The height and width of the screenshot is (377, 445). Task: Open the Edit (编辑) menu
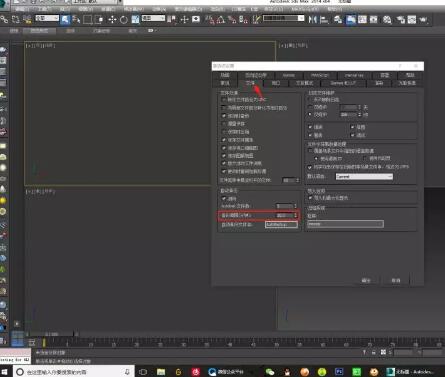click(x=22, y=9)
